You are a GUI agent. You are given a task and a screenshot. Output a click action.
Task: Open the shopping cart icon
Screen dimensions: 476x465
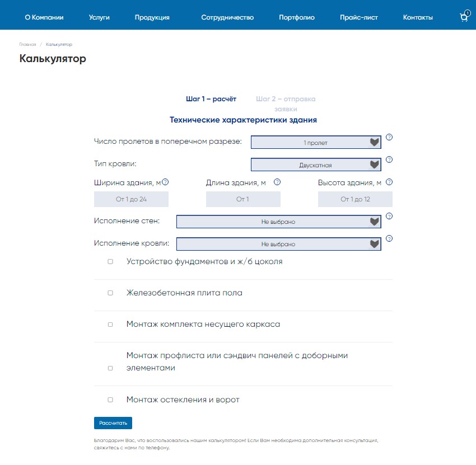(464, 17)
